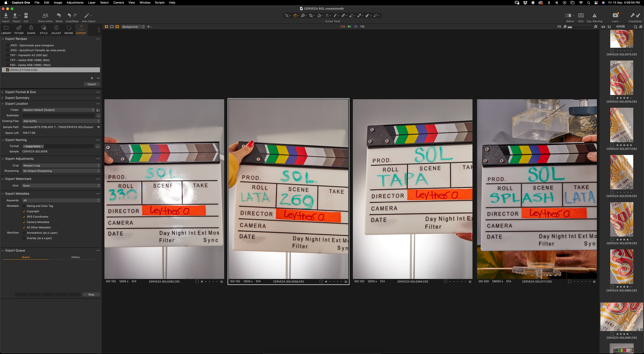Screen dimensions: 644x354
Task: Open the Watermark Kind dropdown
Action: [61, 186]
